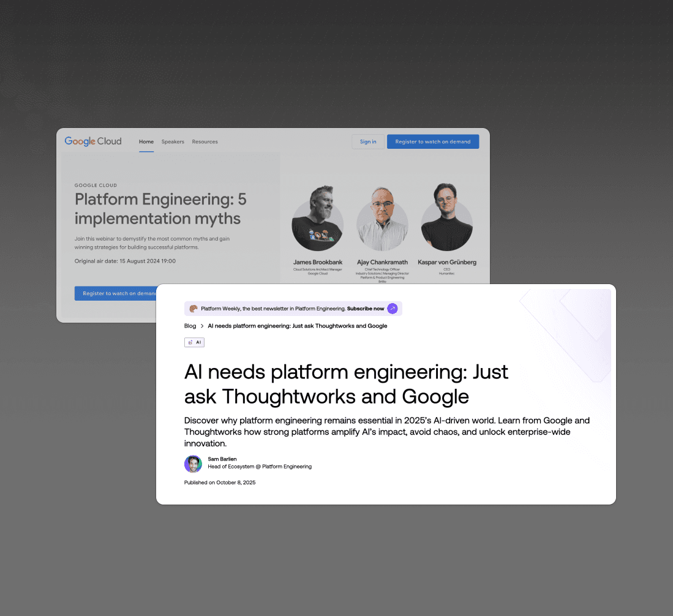
Task: Click the newsletter banner brain icon
Action: [x=194, y=309]
